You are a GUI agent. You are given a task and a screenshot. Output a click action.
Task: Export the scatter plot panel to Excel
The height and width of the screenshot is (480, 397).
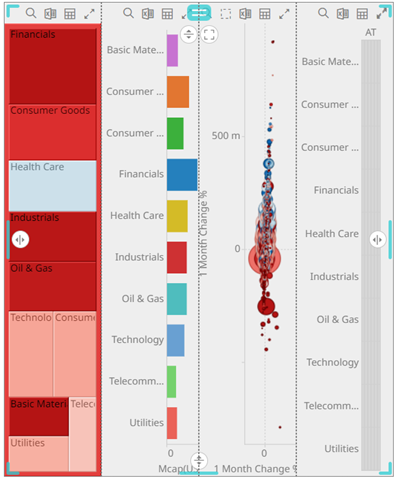245,14
